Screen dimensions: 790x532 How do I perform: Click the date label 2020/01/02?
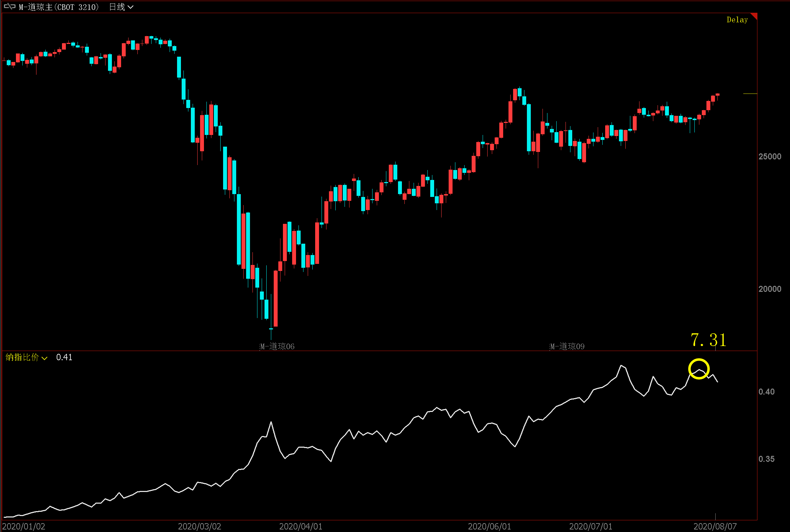[24, 526]
